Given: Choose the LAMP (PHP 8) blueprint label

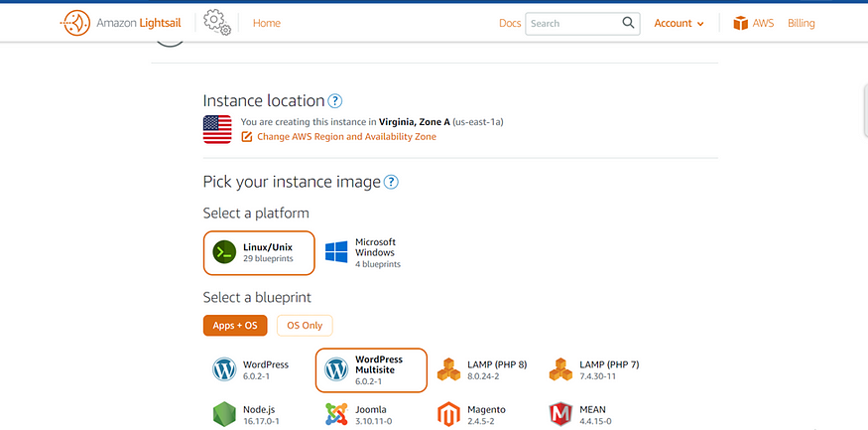Looking at the screenshot, I should tap(497, 364).
